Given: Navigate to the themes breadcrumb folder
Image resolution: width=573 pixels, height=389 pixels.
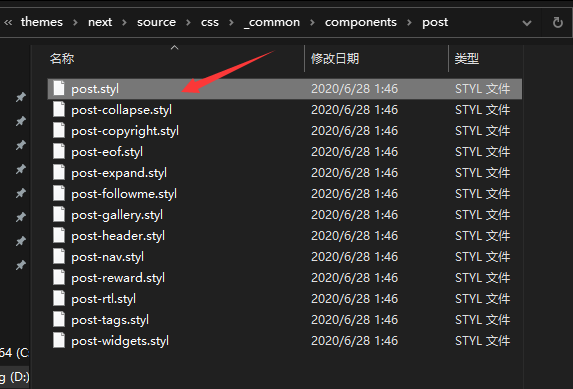Looking at the screenshot, I should [x=42, y=22].
